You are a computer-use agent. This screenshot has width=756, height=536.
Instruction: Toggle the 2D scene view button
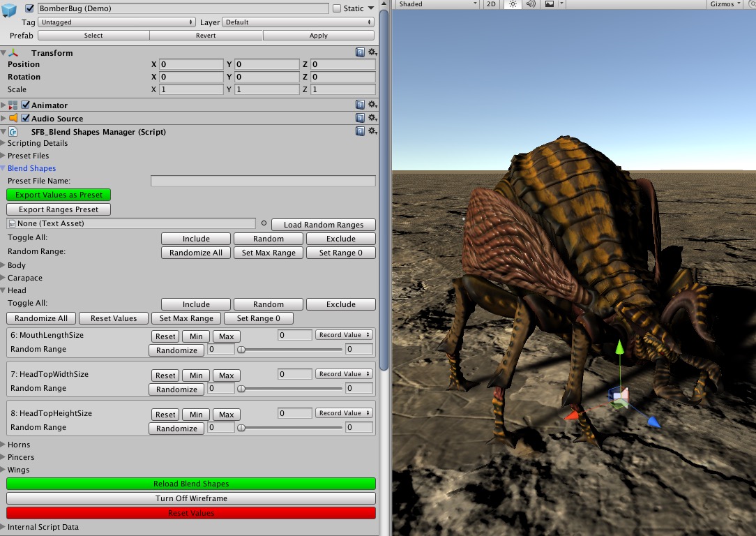[491, 4]
